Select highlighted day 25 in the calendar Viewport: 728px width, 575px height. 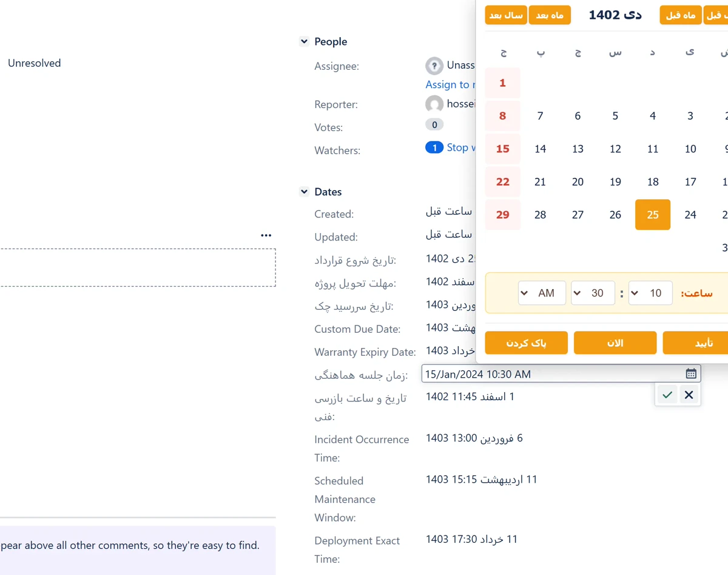tap(653, 214)
